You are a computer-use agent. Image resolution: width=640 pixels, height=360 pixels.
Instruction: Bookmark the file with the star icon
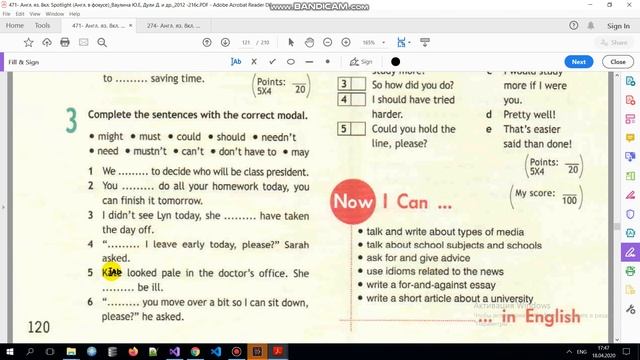28,42
